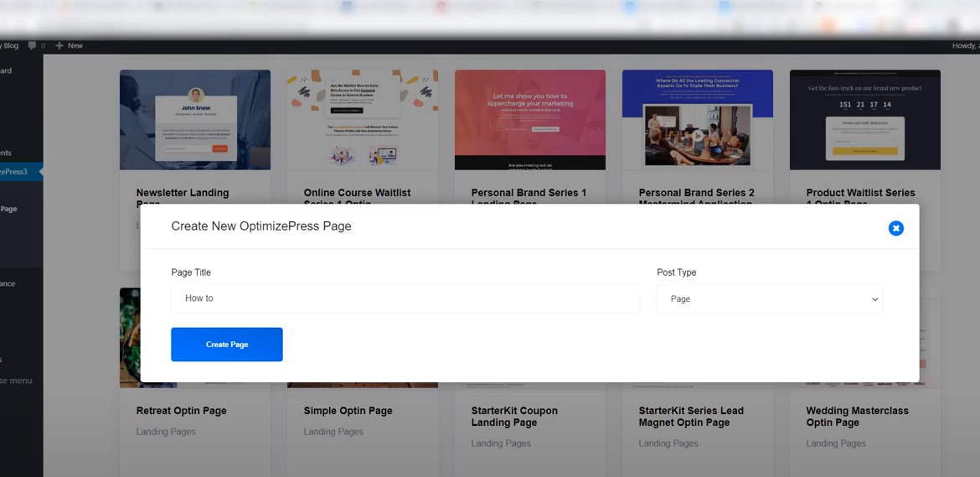The width and height of the screenshot is (980, 477).
Task: Select the Personal Brand Series 1 thumbnail
Action: tap(530, 119)
